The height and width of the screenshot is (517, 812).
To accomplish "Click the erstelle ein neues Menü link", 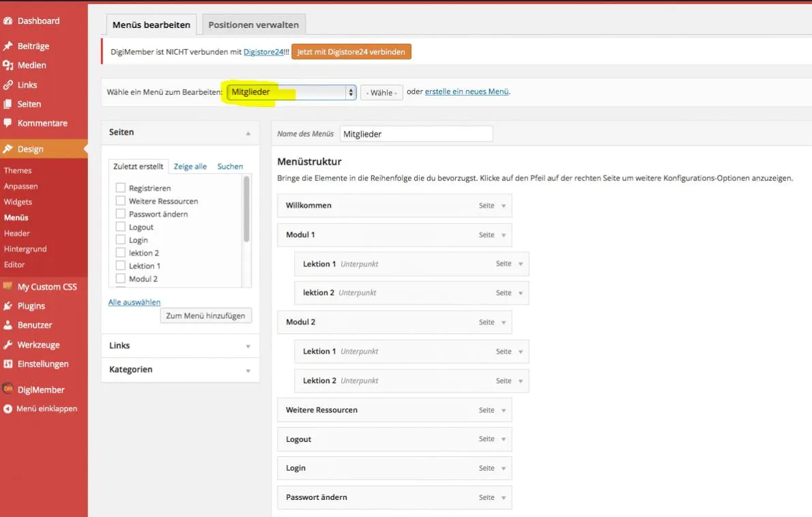I will point(467,92).
